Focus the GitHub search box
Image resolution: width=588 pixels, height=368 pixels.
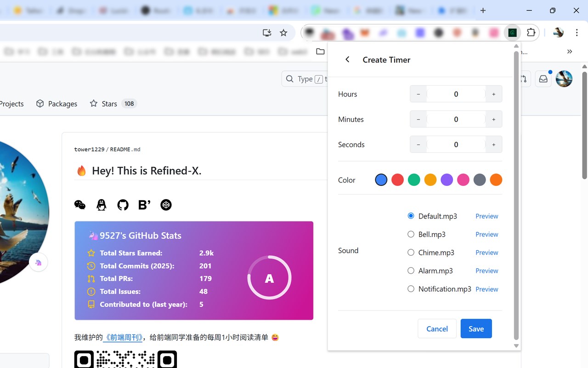click(x=305, y=79)
